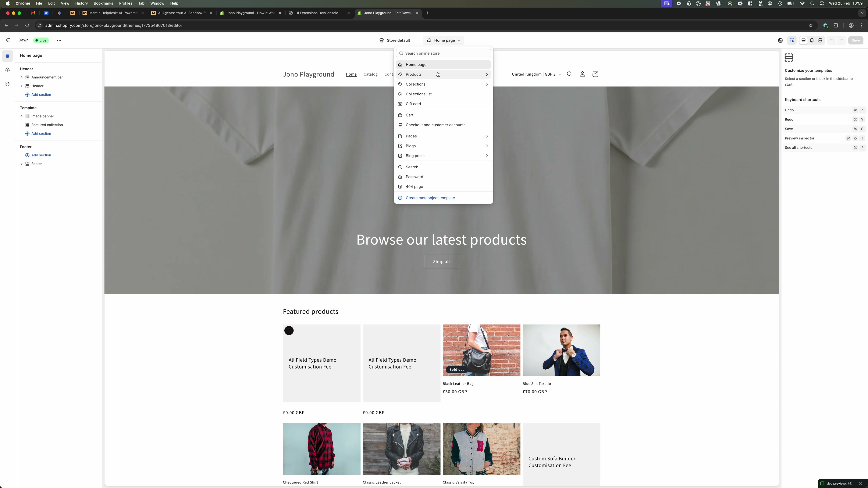Open the United Kingdom GBP currency selector
868x488 pixels.
coord(536,74)
